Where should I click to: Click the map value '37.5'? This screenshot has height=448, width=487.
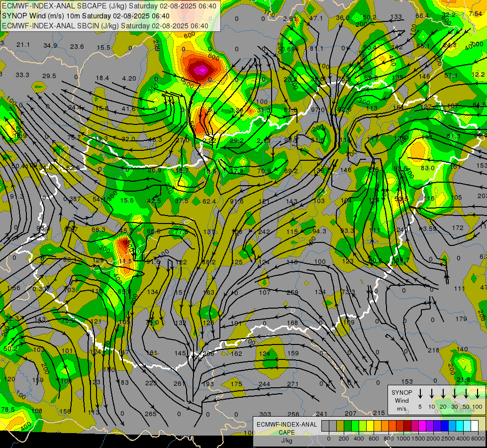(182, 201)
